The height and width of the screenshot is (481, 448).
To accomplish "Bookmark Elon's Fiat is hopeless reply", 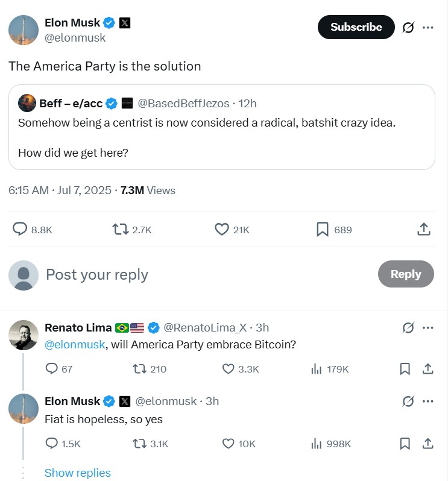I will (405, 444).
